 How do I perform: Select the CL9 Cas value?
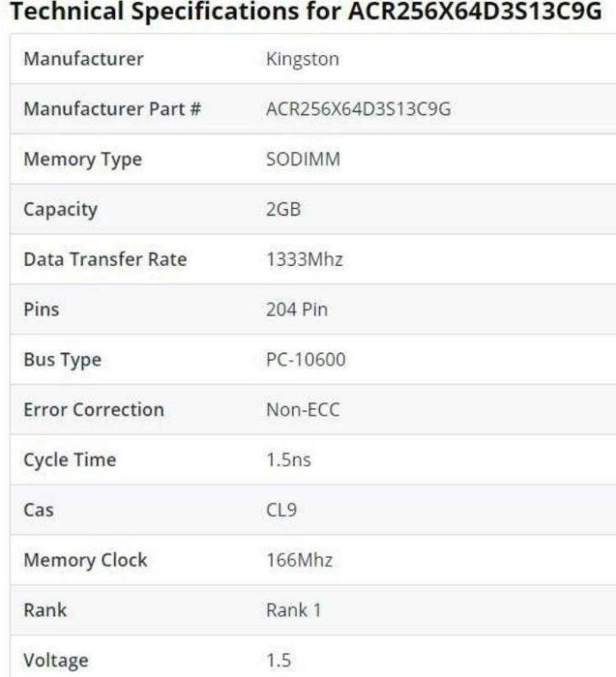[x=281, y=511]
